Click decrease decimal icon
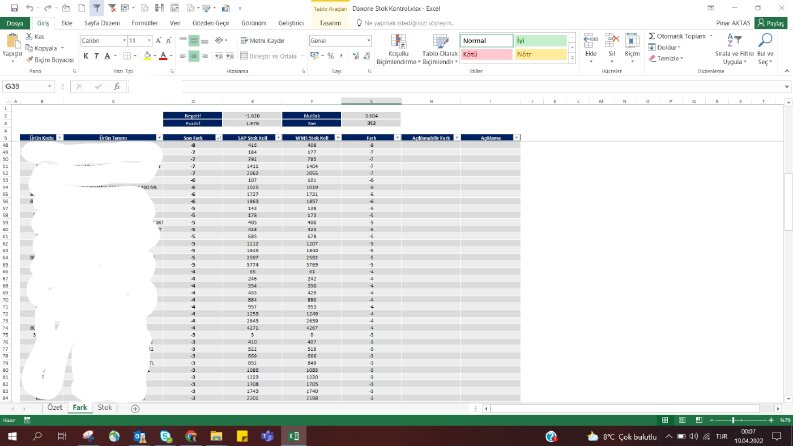 (x=366, y=56)
